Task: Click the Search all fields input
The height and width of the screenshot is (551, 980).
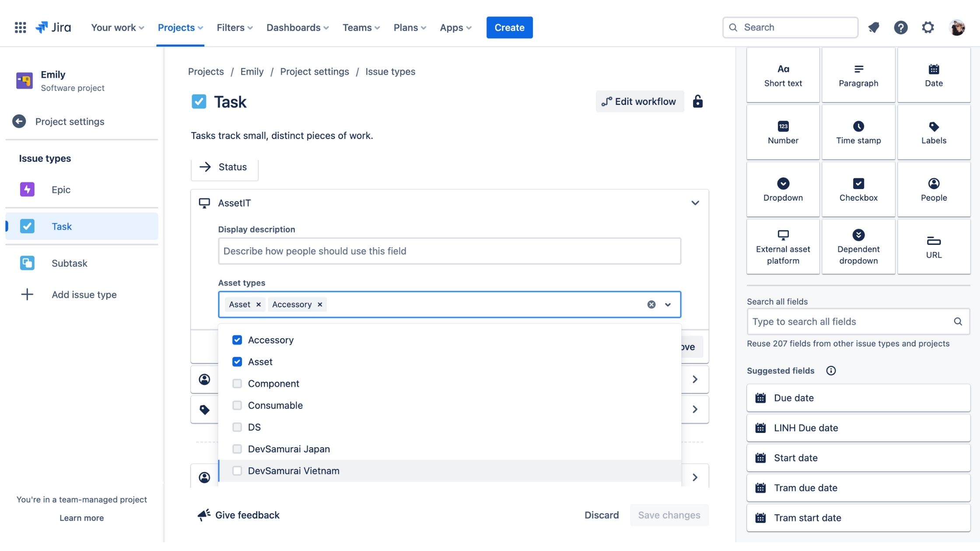Action: click(x=849, y=321)
